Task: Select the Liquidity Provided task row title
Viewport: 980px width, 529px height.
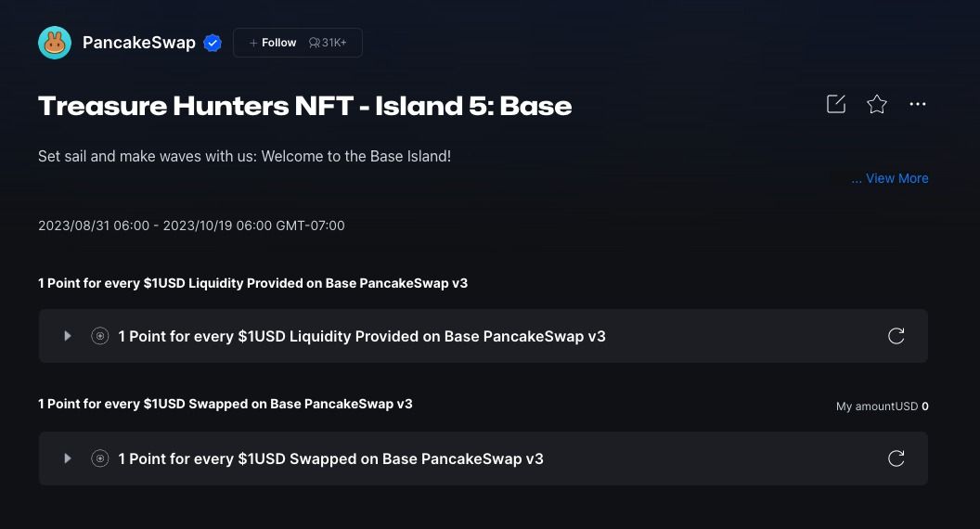Action: pyautogui.click(x=362, y=336)
